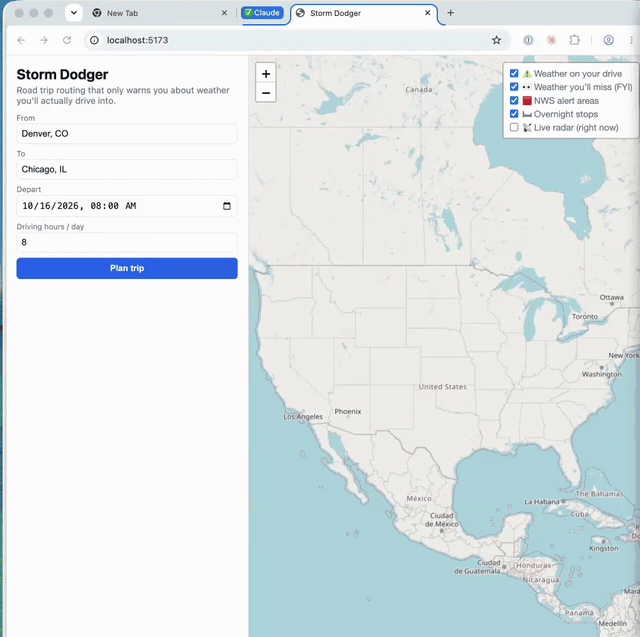Click The Bahamas map label
This screenshot has height=637, width=640.
[599, 494]
